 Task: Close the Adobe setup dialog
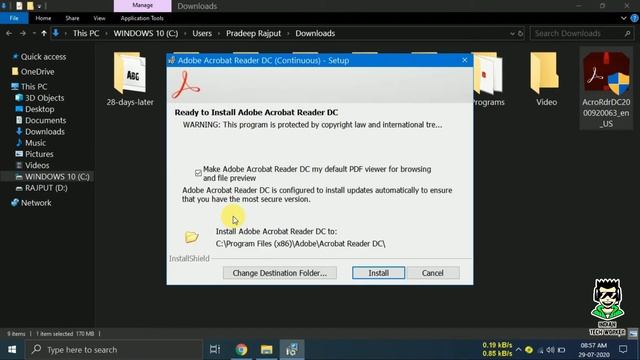click(x=464, y=60)
